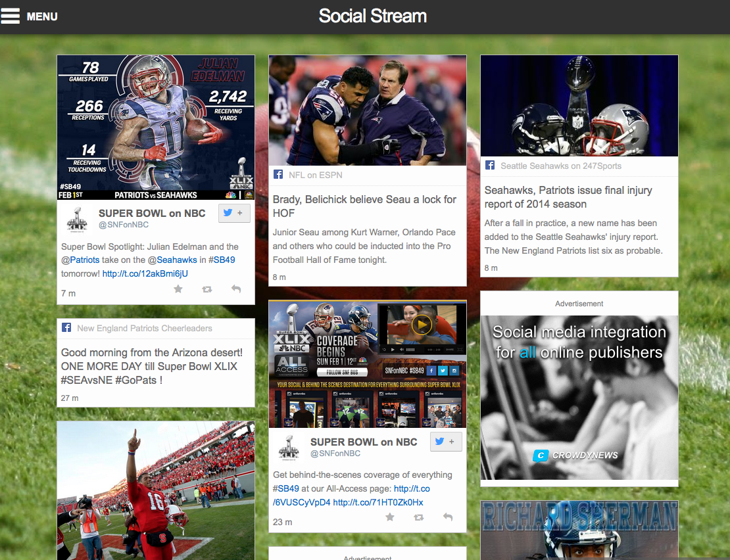The width and height of the screenshot is (730, 560).
Task: Open the All Access coverage banner image
Action: coord(368,364)
